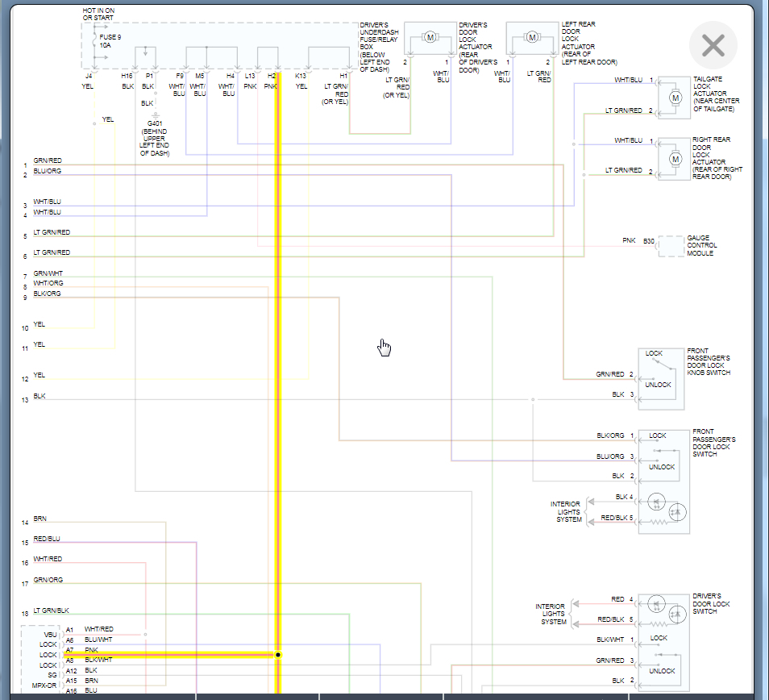Click the Interior Lights System arrow on BLK 4 wire
769x700 pixels.
tap(591, 501)
